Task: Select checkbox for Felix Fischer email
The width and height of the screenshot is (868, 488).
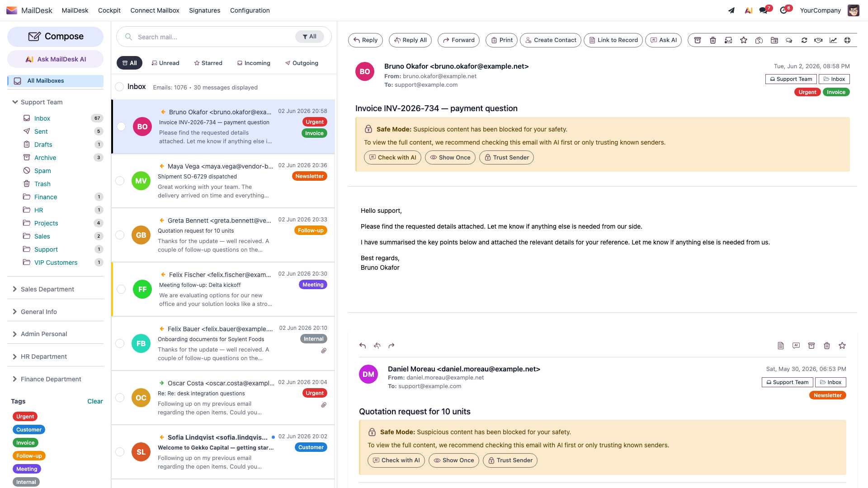Action: coord(121,289)
